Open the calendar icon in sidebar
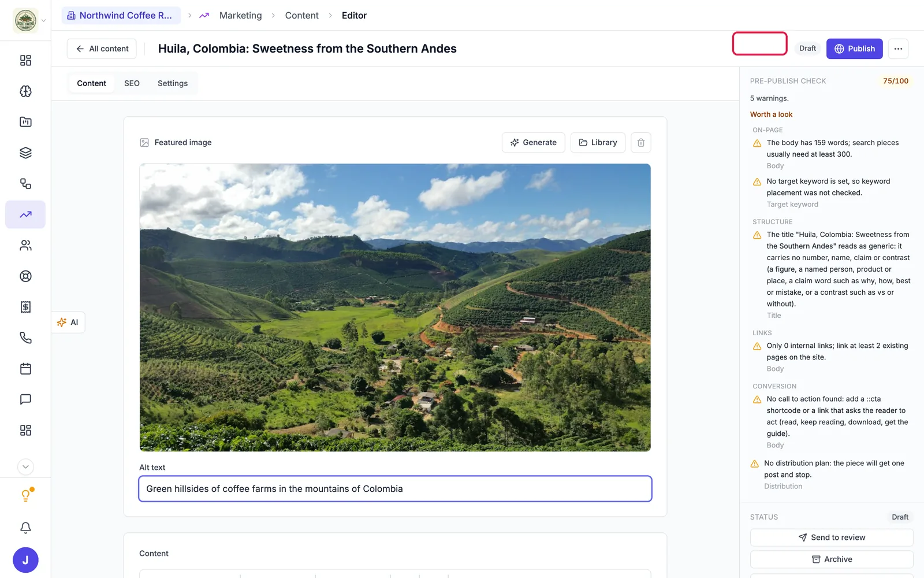Screen dimensions: 924x578 25,369
